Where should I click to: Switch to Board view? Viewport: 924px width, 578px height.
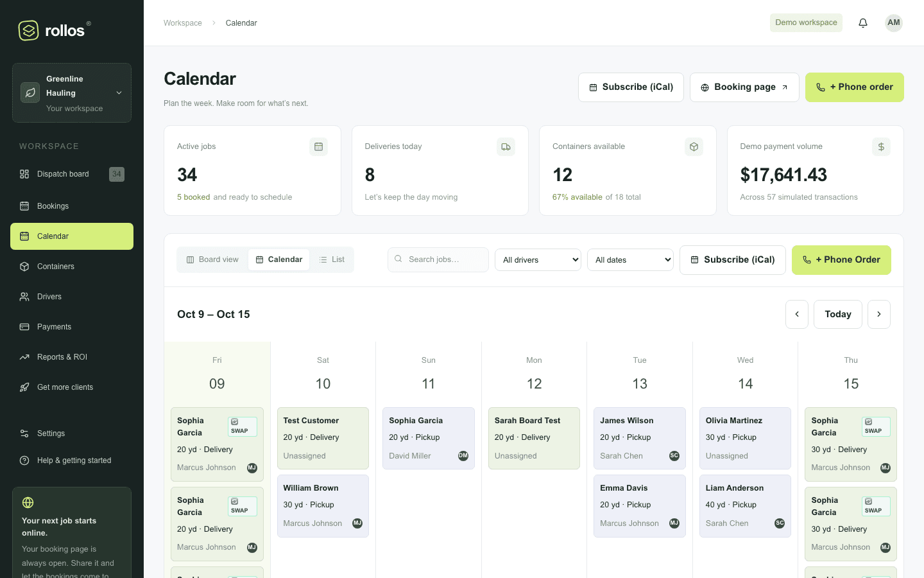pyautogui.click(x=212, y=259)
